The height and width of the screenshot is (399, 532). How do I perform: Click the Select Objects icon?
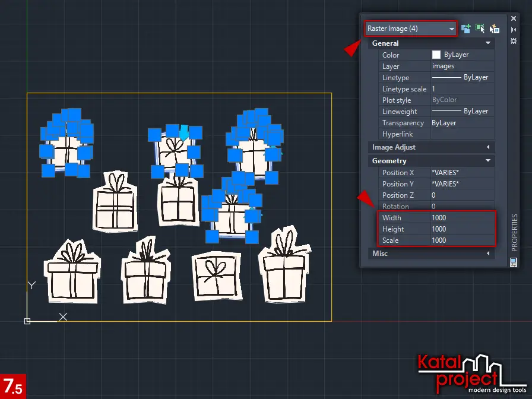[480, 28]
